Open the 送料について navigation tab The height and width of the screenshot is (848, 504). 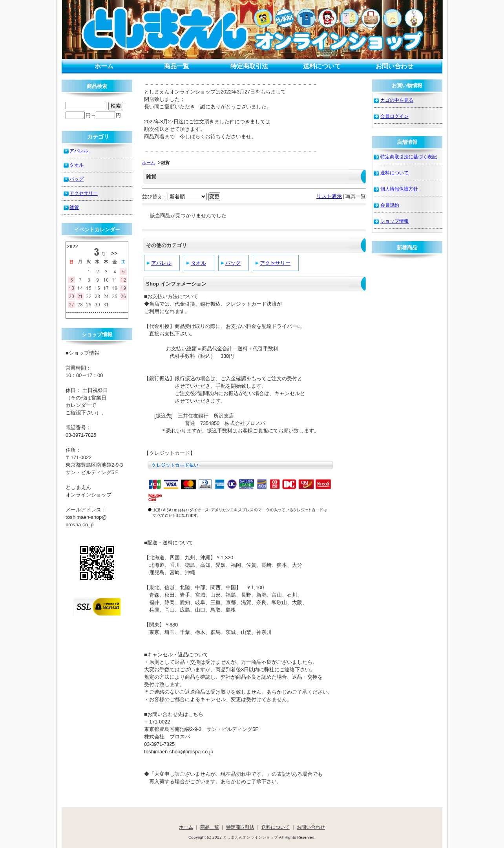322,66
